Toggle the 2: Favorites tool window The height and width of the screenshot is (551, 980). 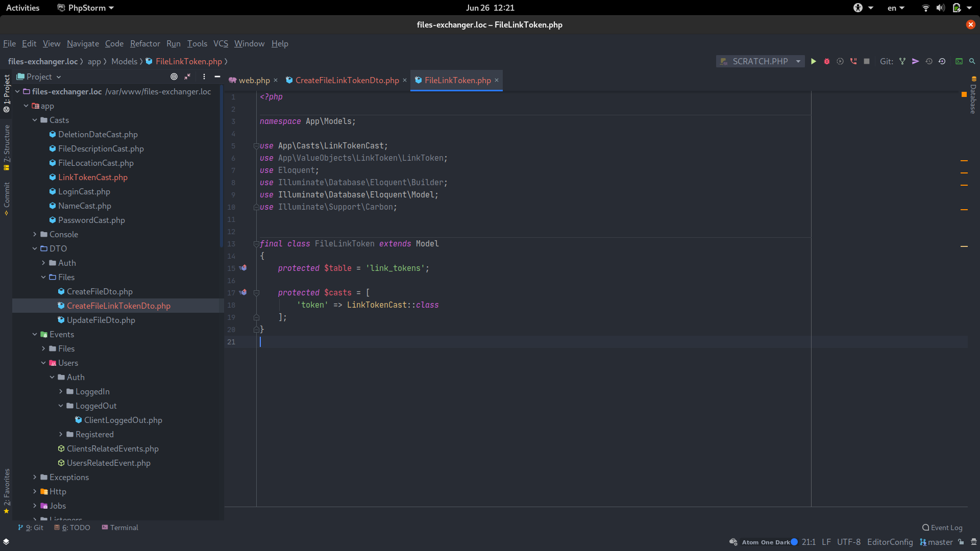pos(7,491)
